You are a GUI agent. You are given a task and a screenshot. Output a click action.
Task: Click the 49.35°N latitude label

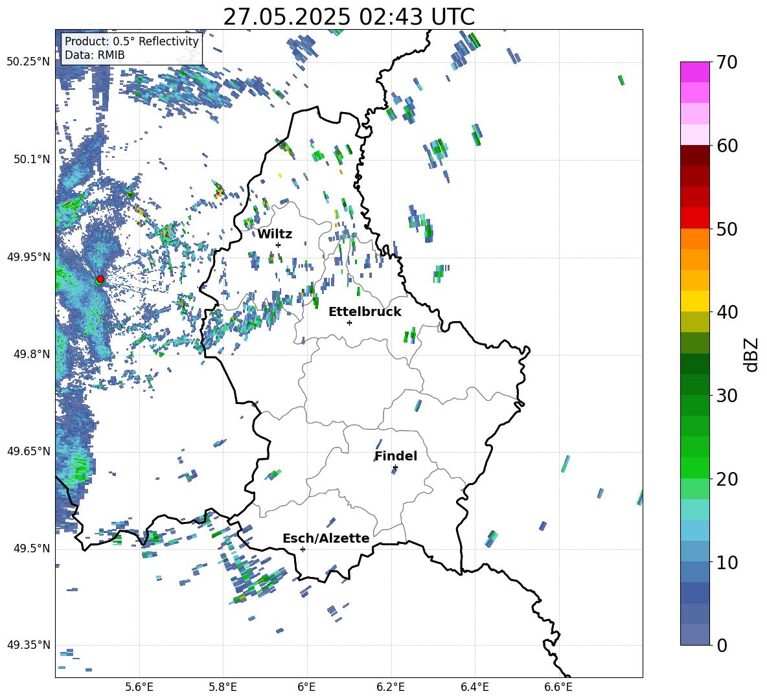click(x=29, y=645)
